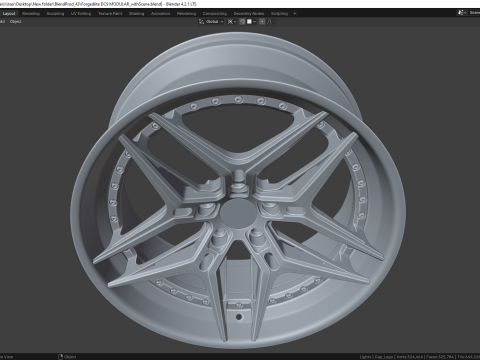Click the Faces count in status bar
This screenshot has height=360, width=480.
(440, 357)
